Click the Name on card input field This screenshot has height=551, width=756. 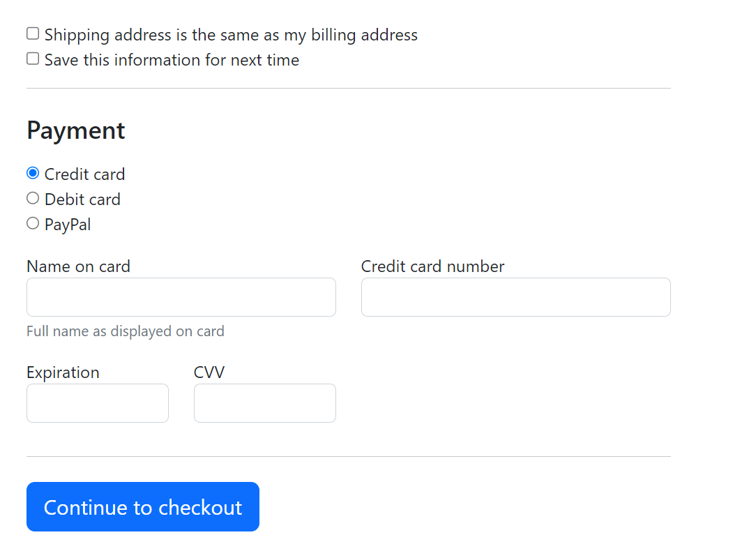[181, 297]
